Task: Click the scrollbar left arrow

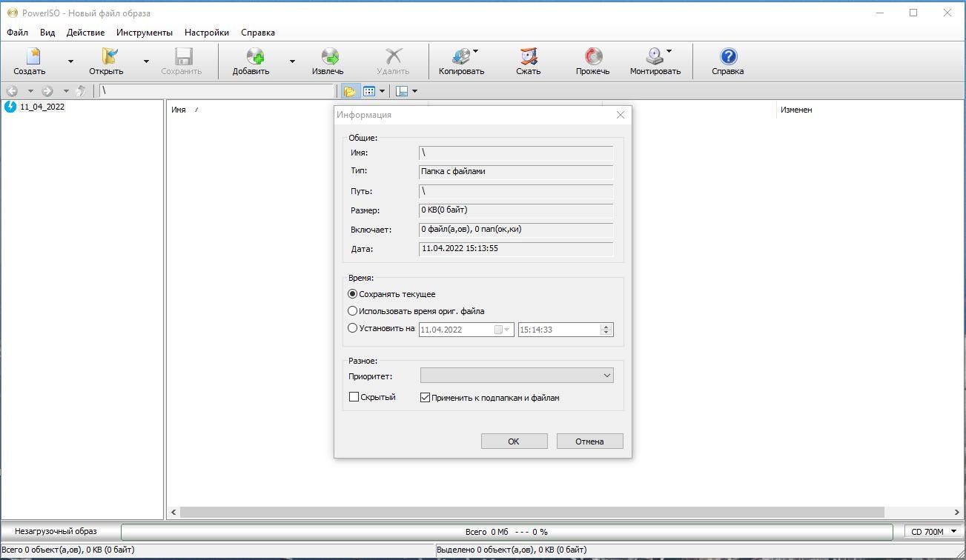Action: (x=174, y=512)
